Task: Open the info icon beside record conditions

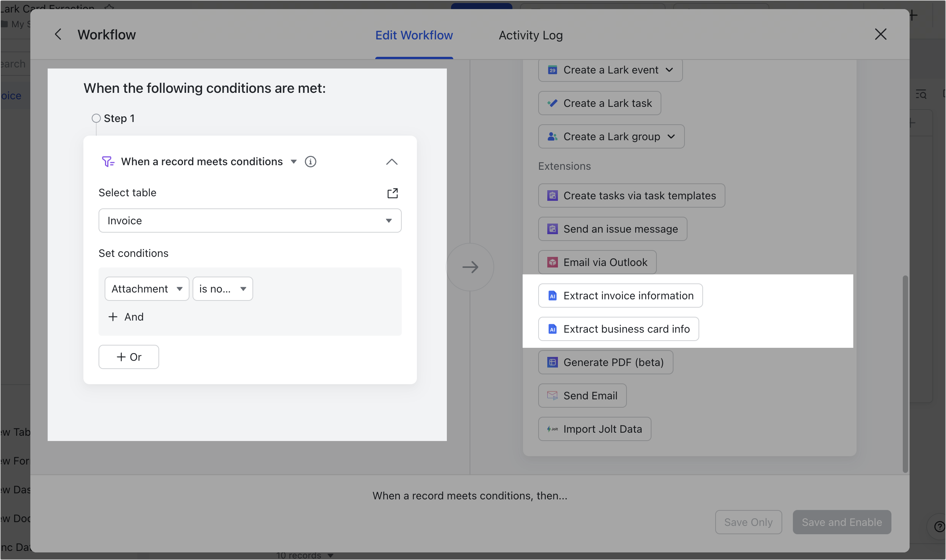Action: click(x=310, y=162)
